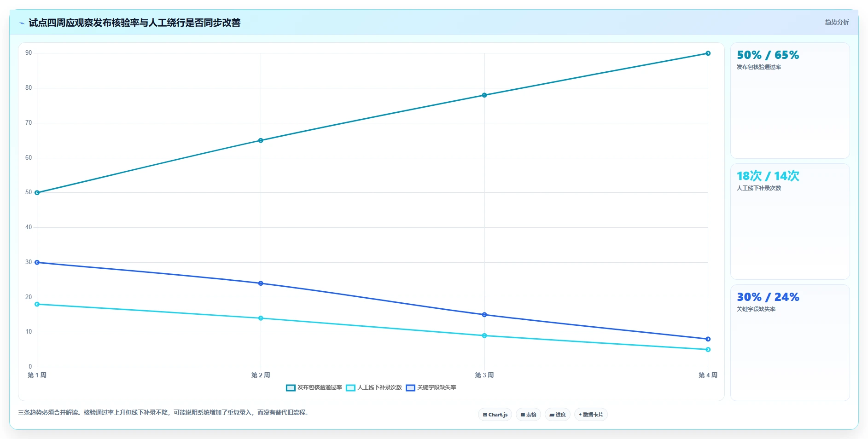Click the 8 point at 第 4 周
Screen dimensions: 868x439
click(708, 339)
